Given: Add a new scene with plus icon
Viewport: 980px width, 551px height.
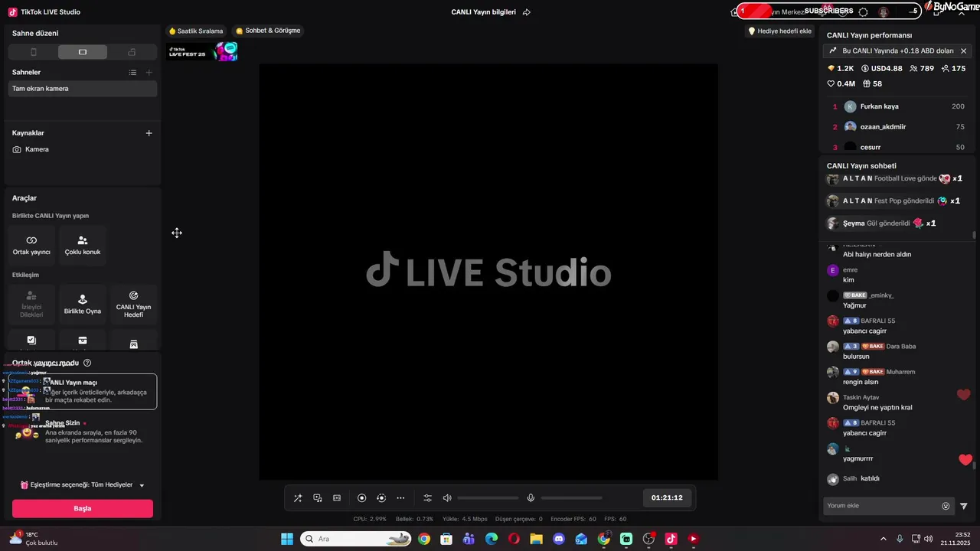Looking at the screenshot, I should click(149, 73).
